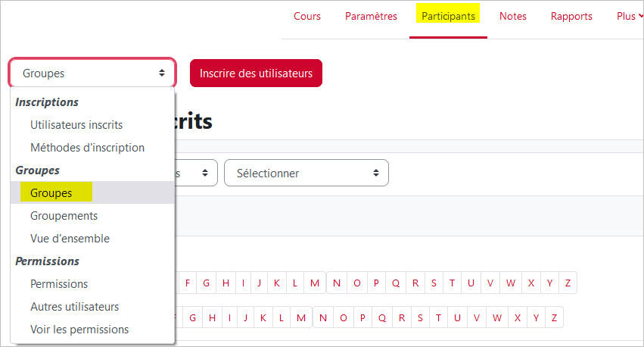Go to the Cours tab
The width and height of the screenshot is (644, 347).
pyautogui.click(x=306, y=17)
